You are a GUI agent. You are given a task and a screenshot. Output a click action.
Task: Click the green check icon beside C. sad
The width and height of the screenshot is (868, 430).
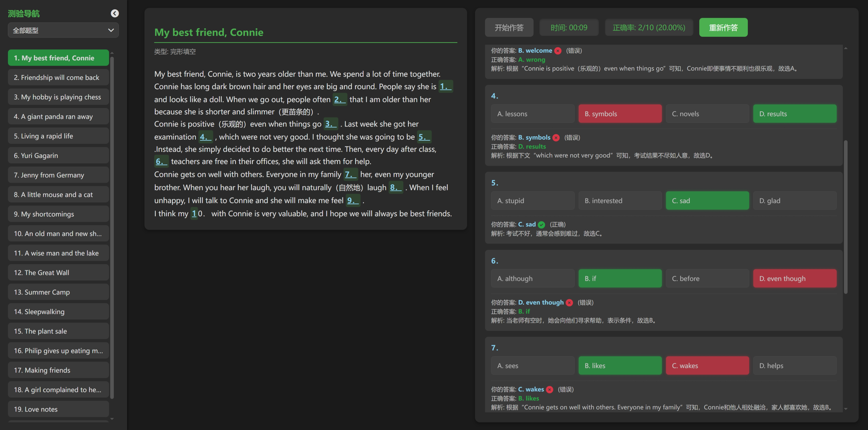coord(542,225)
